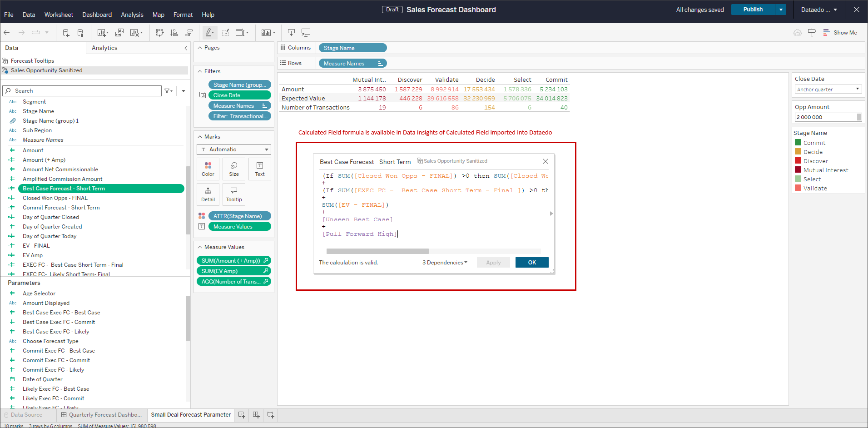Sort descending using toolbar icon
Image resolution: width=868 pixels, height=428 pixels.
click(x=189, y=33)
